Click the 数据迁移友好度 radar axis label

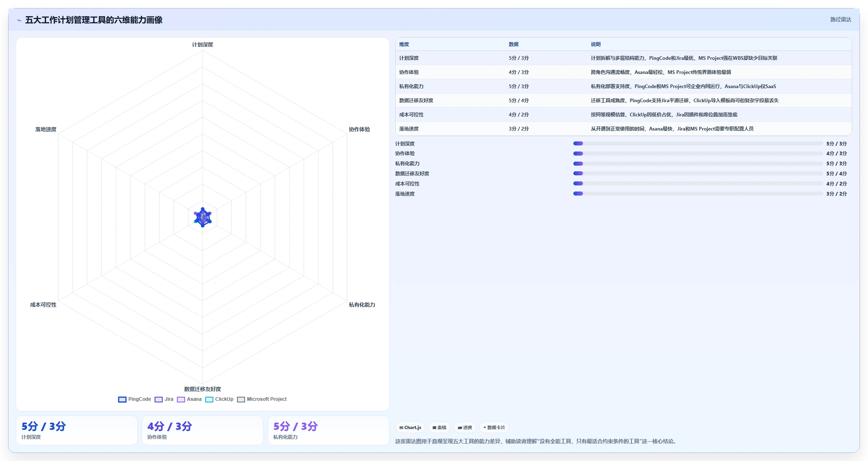pyautogui.click(x=203, y=389)
